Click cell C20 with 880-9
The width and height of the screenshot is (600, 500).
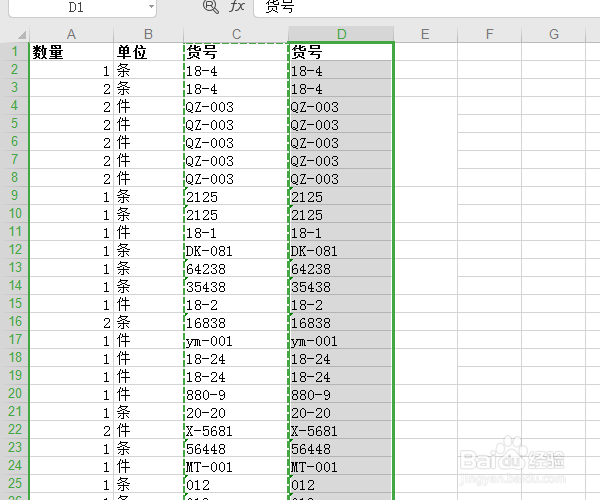pos(236,394)
